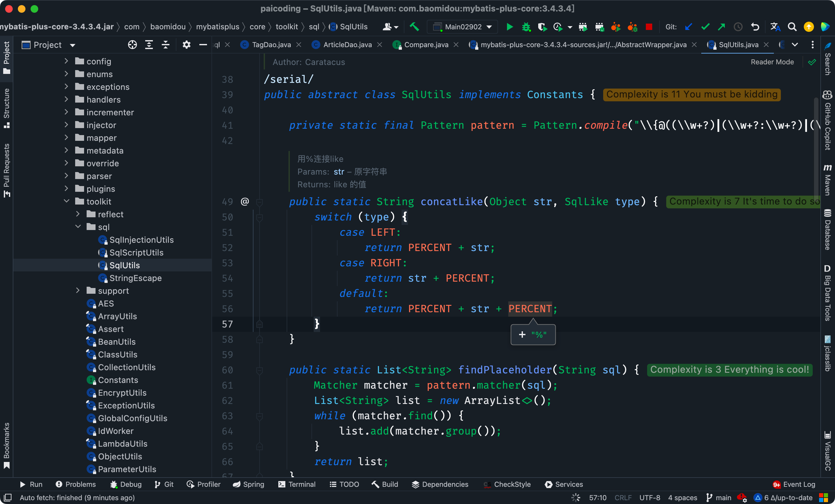Toggle Reader Mode in editor
Screen dimensions: 835x504
772,62
